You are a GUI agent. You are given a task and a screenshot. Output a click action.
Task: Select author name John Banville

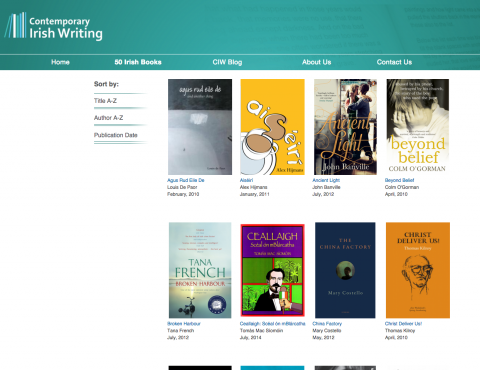point(326,187)
